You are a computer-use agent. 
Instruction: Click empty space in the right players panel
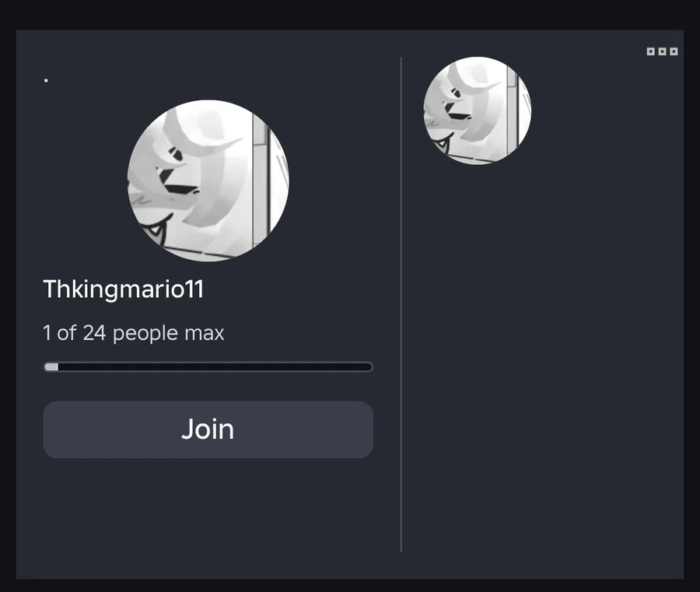coord(542,357)
